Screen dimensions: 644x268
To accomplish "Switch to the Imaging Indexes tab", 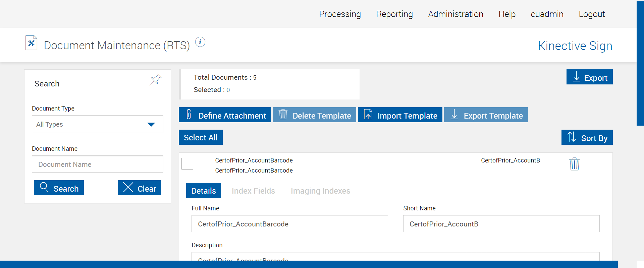I will (320, 191).
